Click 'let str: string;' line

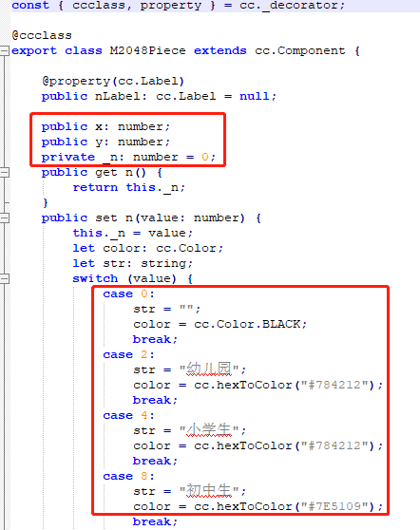coord(133,264)
